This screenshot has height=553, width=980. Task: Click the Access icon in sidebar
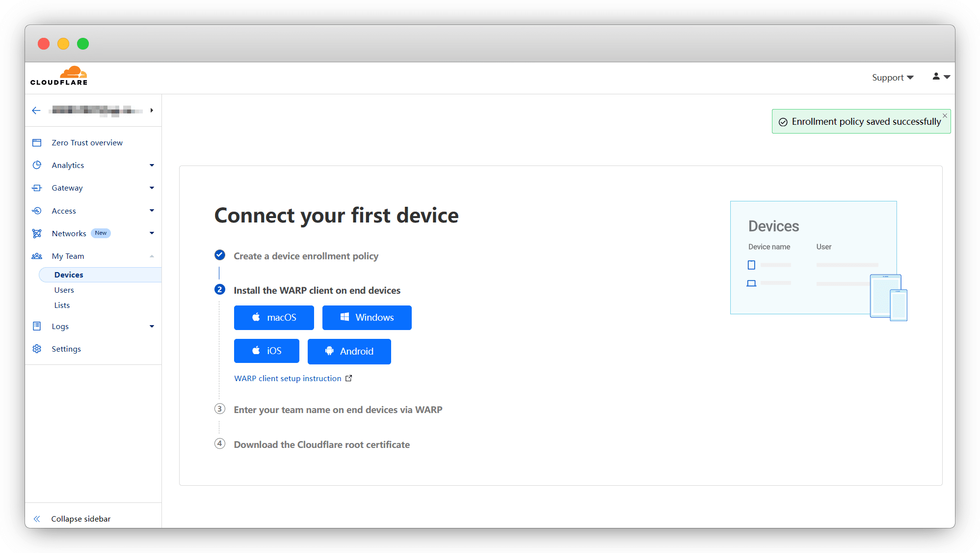[x=37, y=211]
